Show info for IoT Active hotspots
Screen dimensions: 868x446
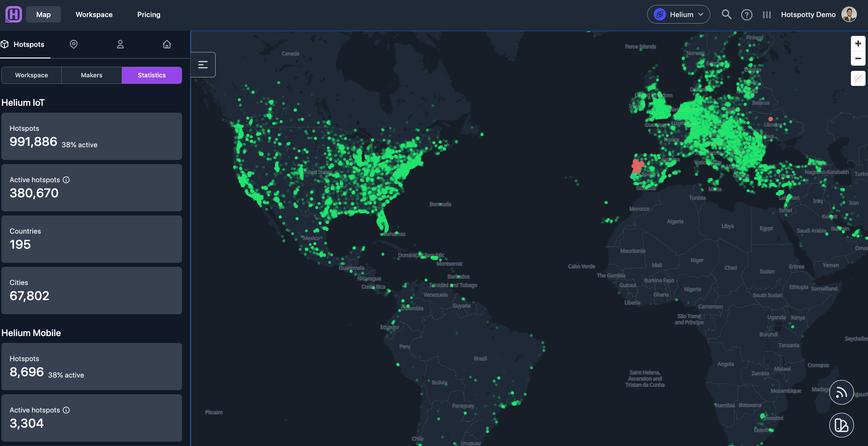(x=66, y=180)
